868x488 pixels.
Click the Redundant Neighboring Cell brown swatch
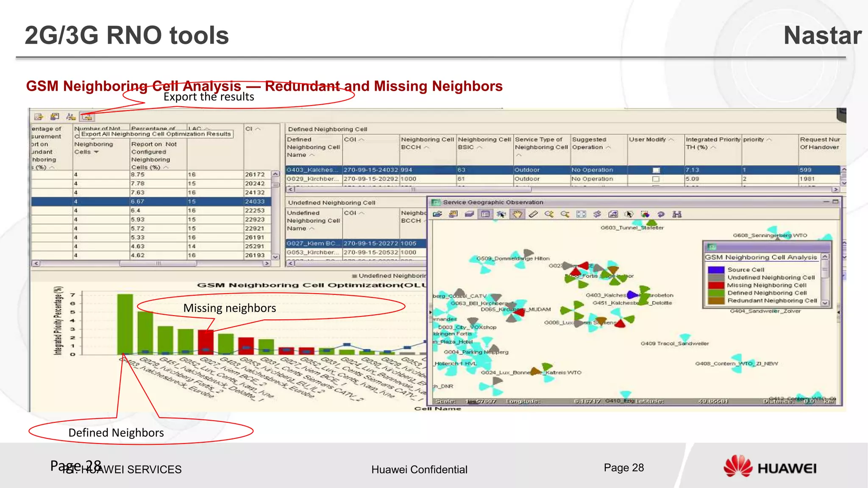tap(716, 301)
